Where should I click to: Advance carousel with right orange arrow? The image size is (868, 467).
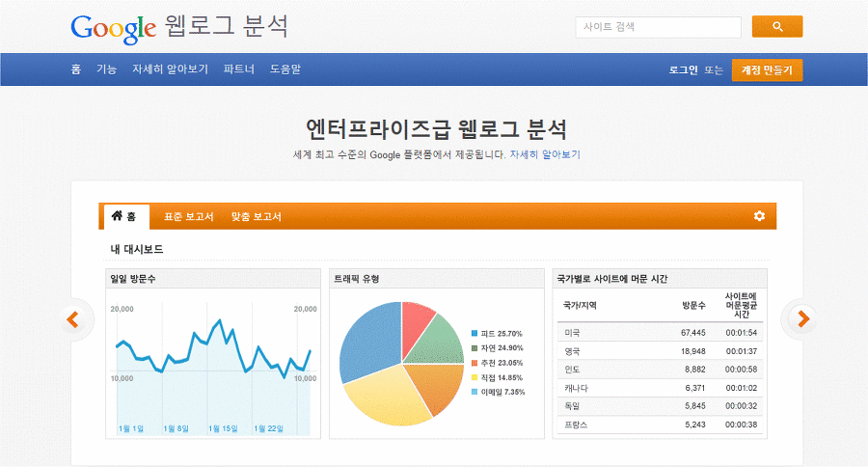802,318
